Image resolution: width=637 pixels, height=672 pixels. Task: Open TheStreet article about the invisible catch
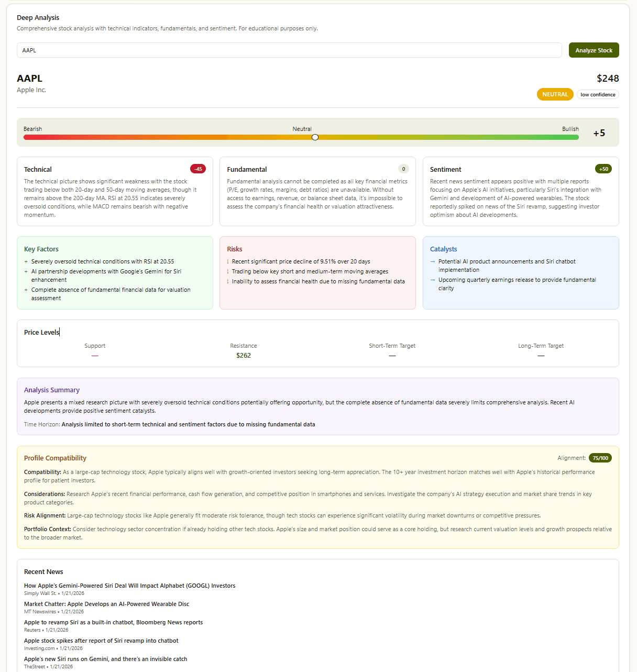coord(105,659)
